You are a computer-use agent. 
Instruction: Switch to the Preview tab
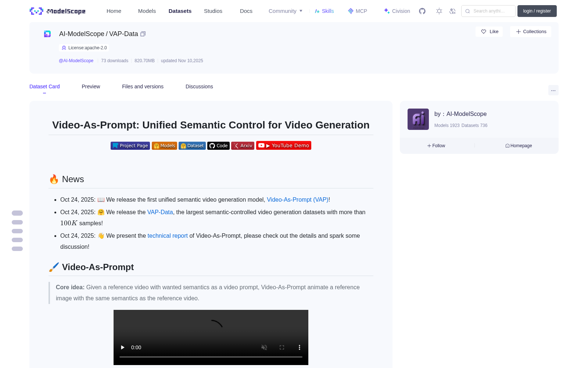click(x=91, y=86)
